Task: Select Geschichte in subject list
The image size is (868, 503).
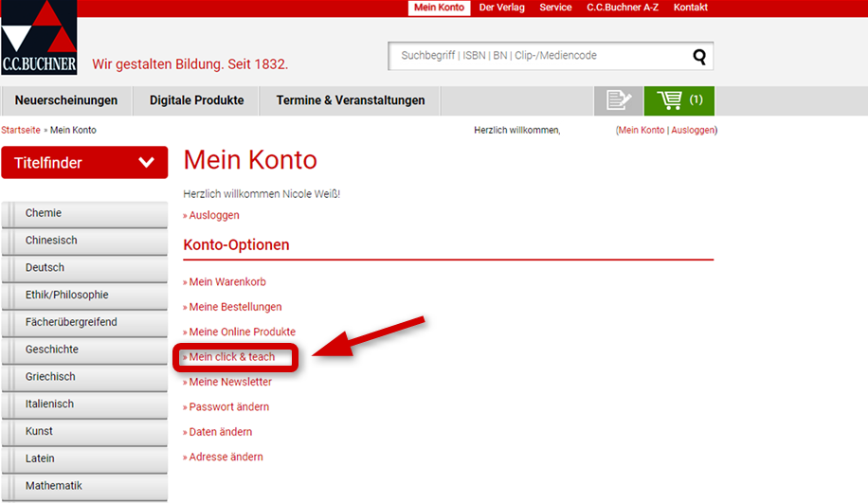Action: 84,350
